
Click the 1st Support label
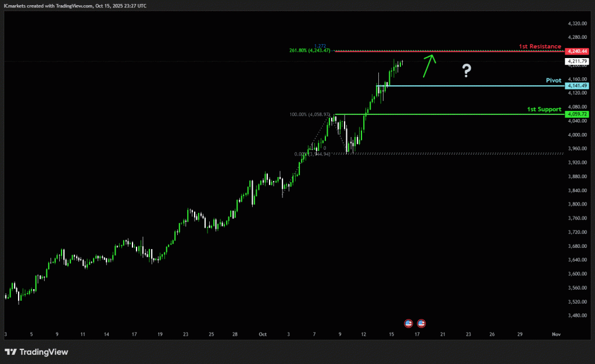coord(544,109)
